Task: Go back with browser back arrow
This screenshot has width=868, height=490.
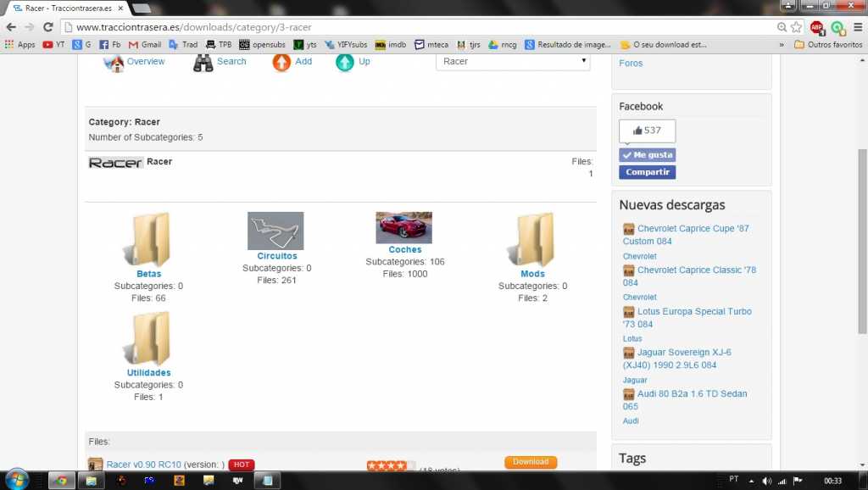Action: [x=11, y=27]
